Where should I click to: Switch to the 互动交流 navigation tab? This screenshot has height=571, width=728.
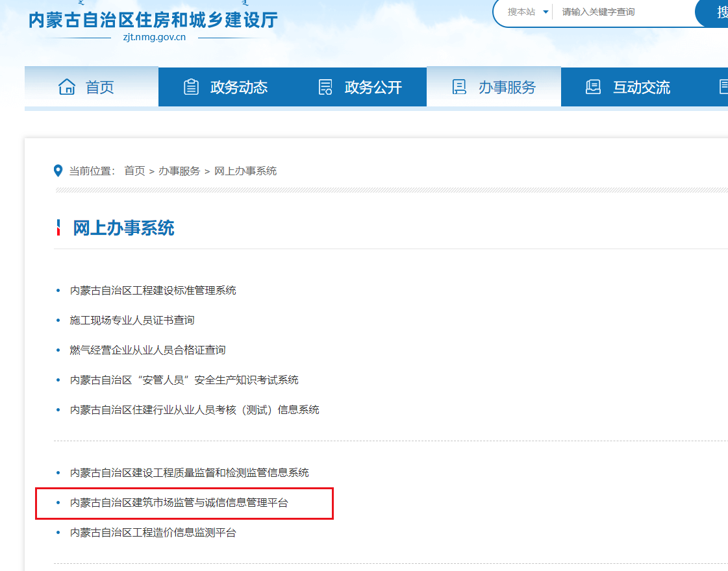point(641,87)
